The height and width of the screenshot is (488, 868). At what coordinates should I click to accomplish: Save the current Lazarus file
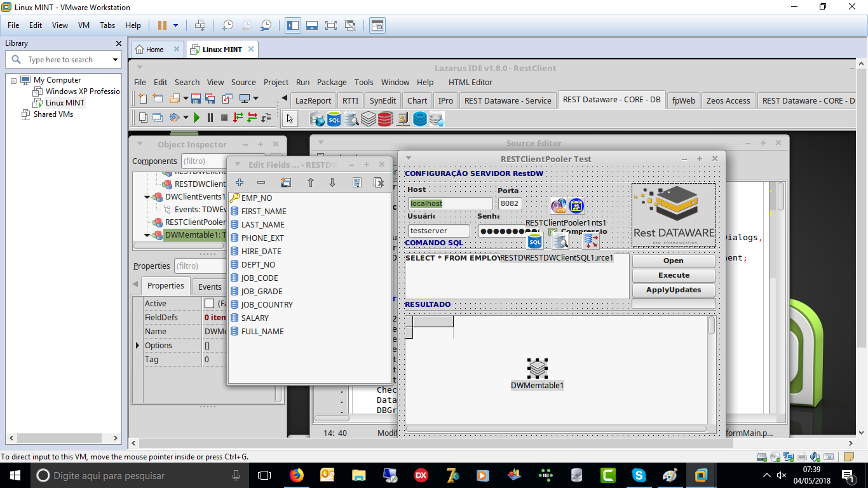point(196,98)
